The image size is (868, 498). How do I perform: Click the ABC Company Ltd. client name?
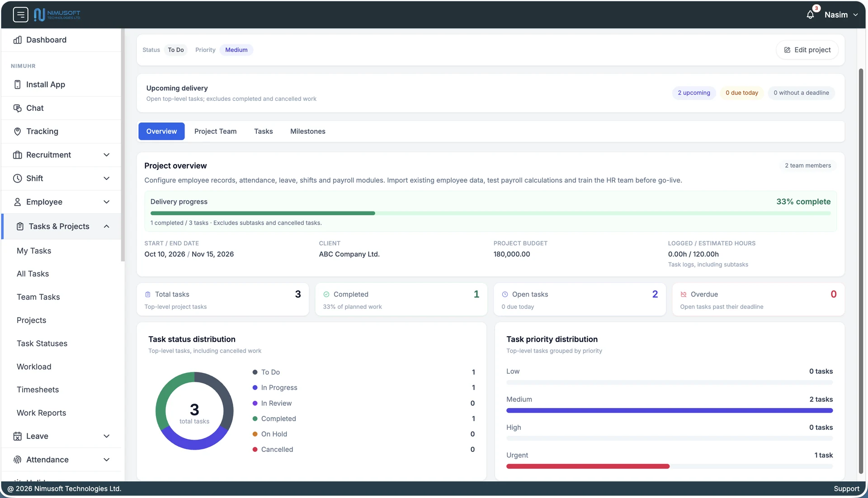[349, 254]
